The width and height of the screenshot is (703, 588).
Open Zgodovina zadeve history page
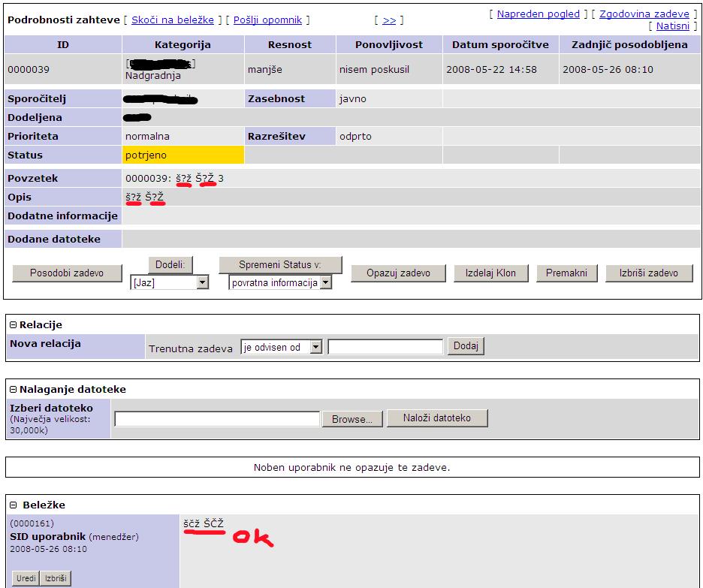(644, 13)
